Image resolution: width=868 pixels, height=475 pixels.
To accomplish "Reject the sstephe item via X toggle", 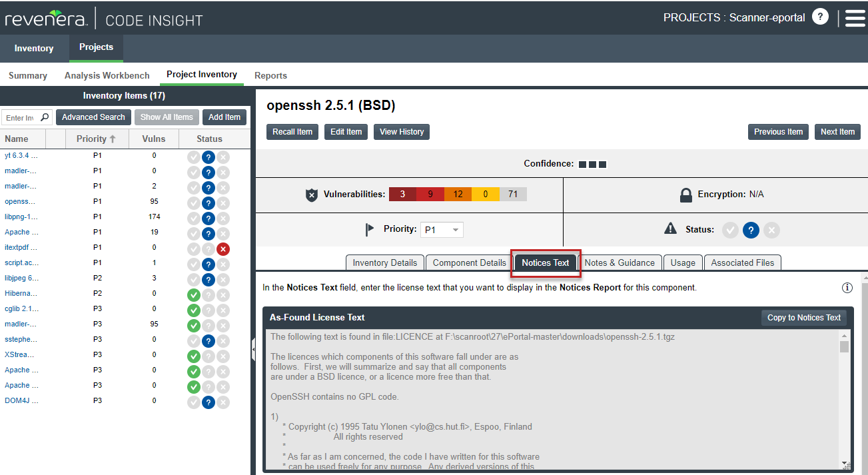I will coord(223,340).
